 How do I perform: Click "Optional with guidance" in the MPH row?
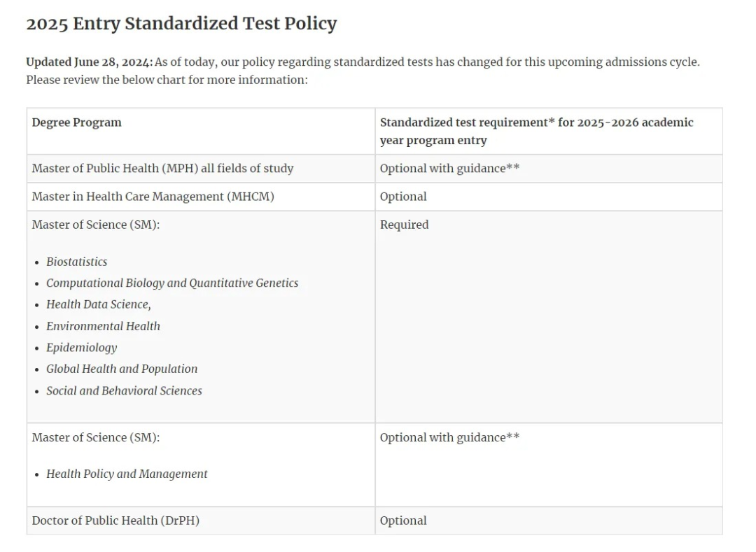click(449, 169)
